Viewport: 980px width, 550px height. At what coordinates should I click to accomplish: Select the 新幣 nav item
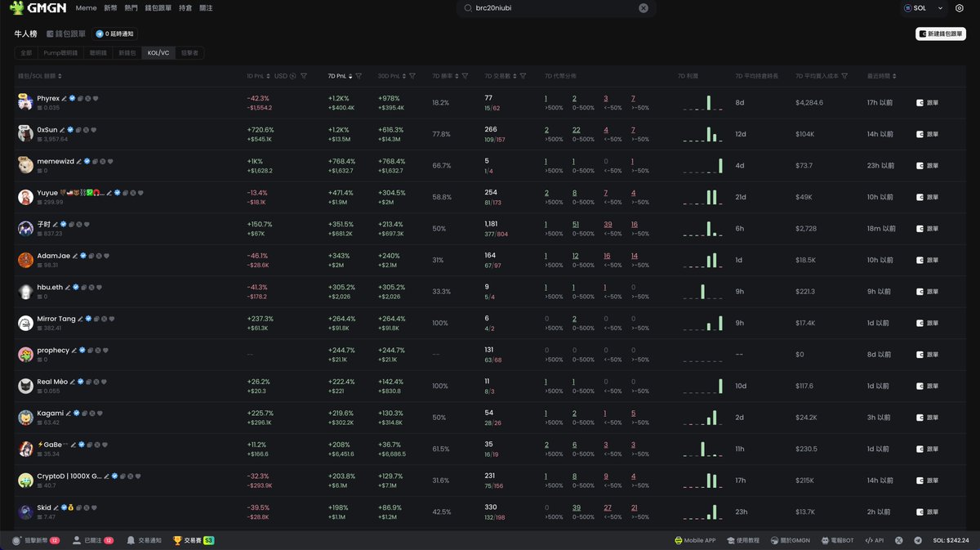click(x=111, y=8)
